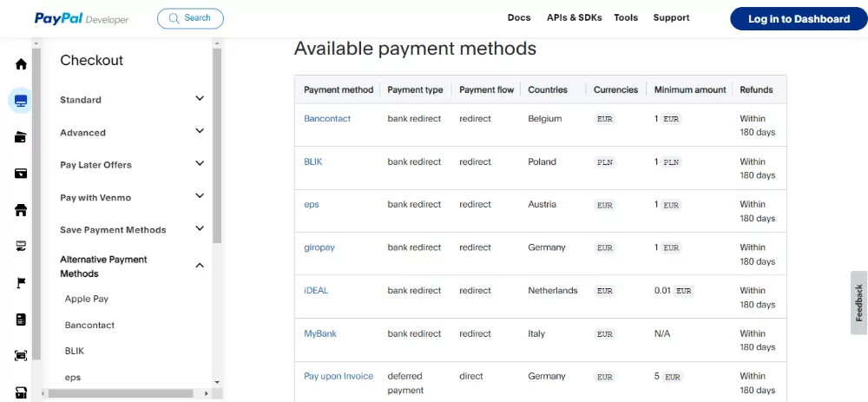Expand the Advanced section chevron
Image resolution: width=868 pixels, height=402 pixels.
[200, 131]
